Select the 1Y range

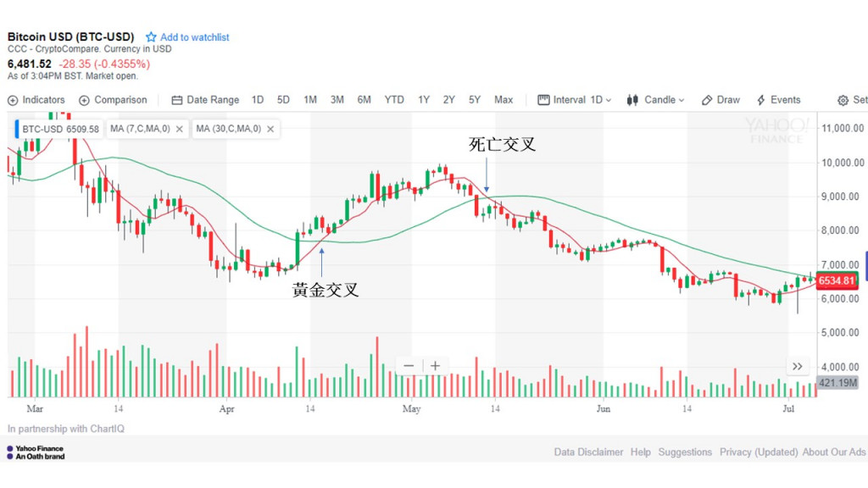[424, 100]
